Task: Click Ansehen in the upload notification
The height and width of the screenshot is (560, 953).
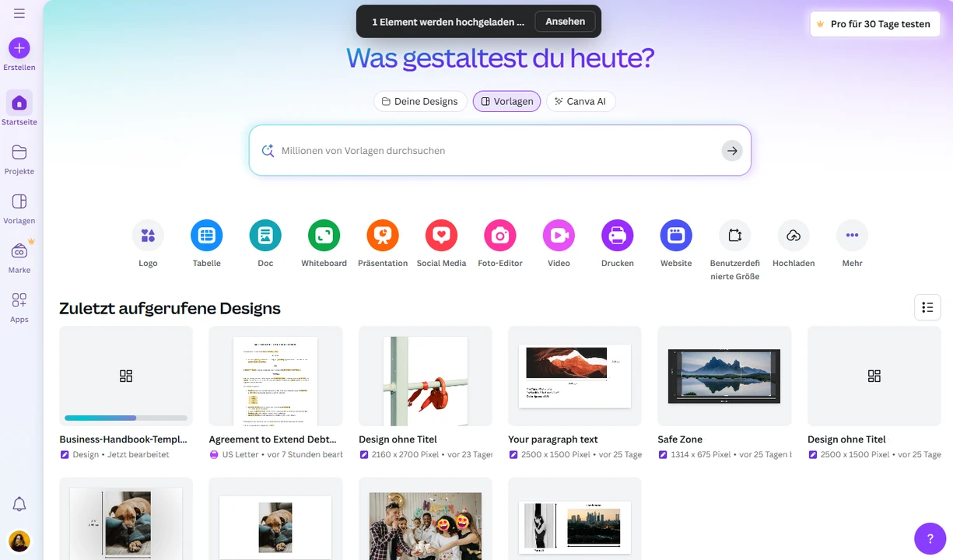Action: tap(566, 22)
